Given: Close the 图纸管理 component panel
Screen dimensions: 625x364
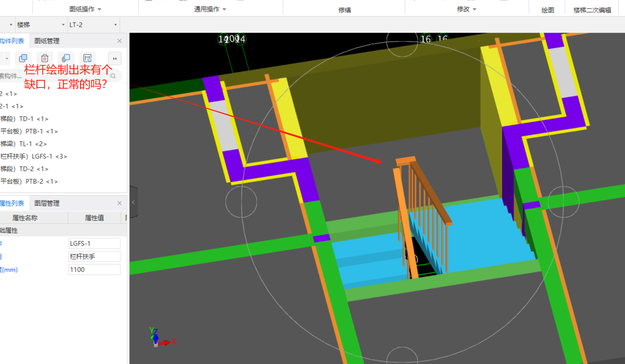Looking at the screenshot, I should (x=119, y=41).
